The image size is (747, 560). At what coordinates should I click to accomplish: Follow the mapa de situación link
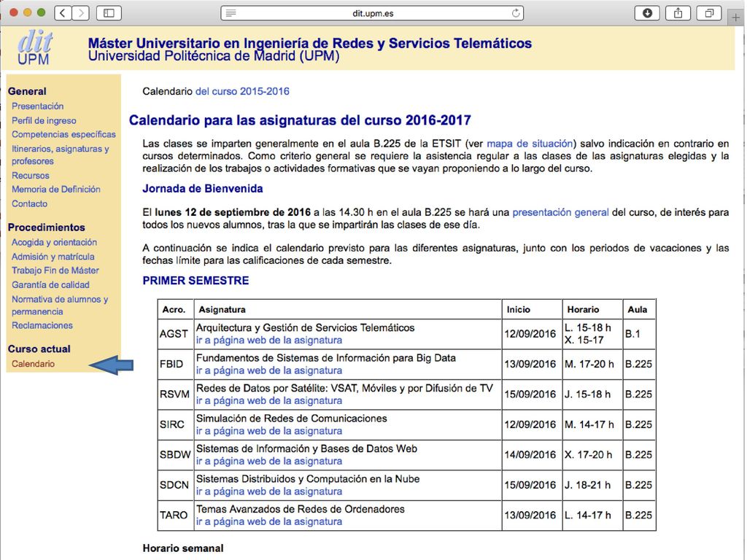pos(530,144)
